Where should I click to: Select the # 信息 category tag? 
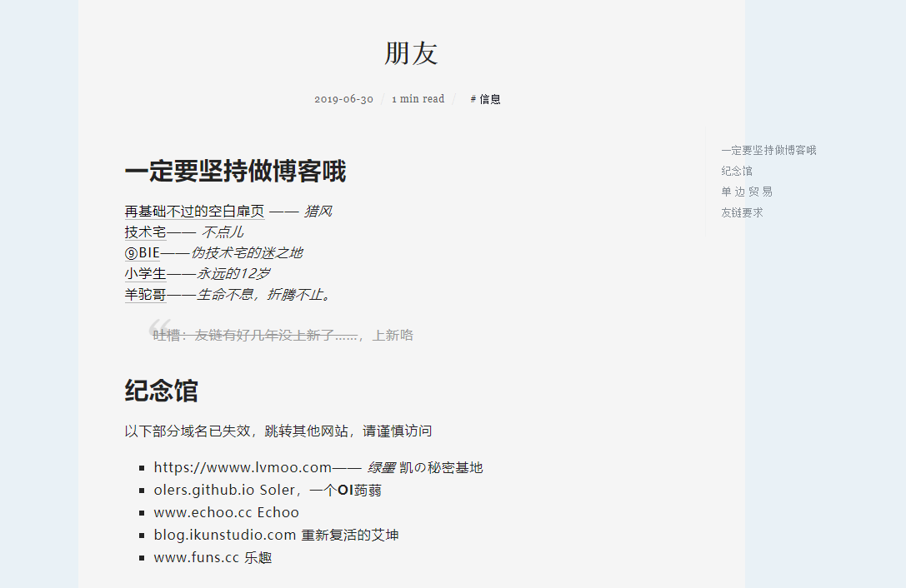485,99
